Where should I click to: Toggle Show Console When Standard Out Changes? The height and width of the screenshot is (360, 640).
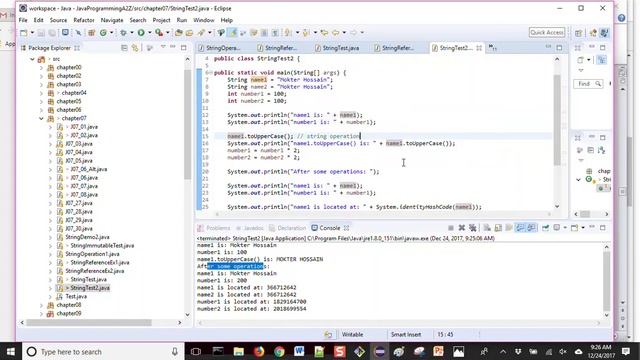tap(520, 228)
